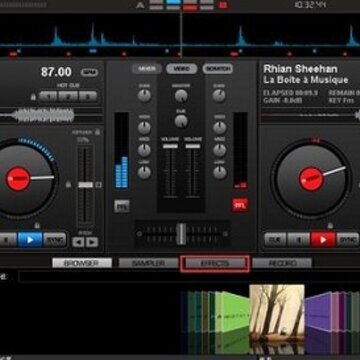Click the right channel mid EQ knob
This screenshot has width=360, height=360.
pyautogui.click(x=219, y=150)
